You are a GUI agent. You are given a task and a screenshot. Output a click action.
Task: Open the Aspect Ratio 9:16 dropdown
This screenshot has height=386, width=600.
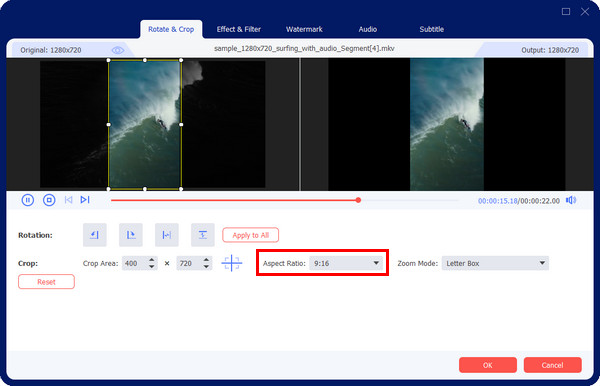tap(346, 263)
